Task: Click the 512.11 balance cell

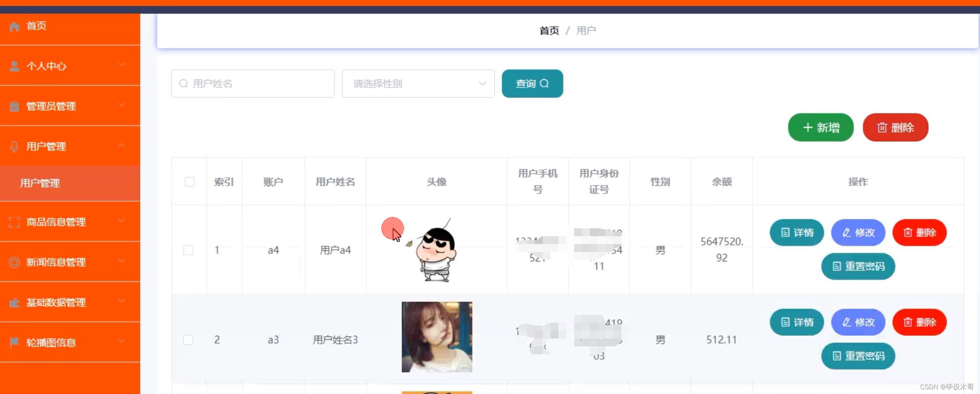Action: click(x=722, y=340)
